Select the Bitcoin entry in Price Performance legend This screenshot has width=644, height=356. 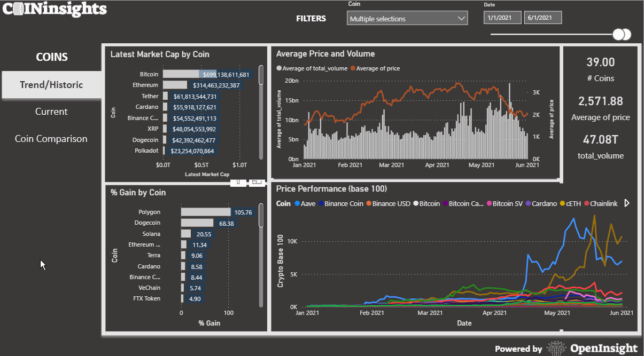[426, 203]
